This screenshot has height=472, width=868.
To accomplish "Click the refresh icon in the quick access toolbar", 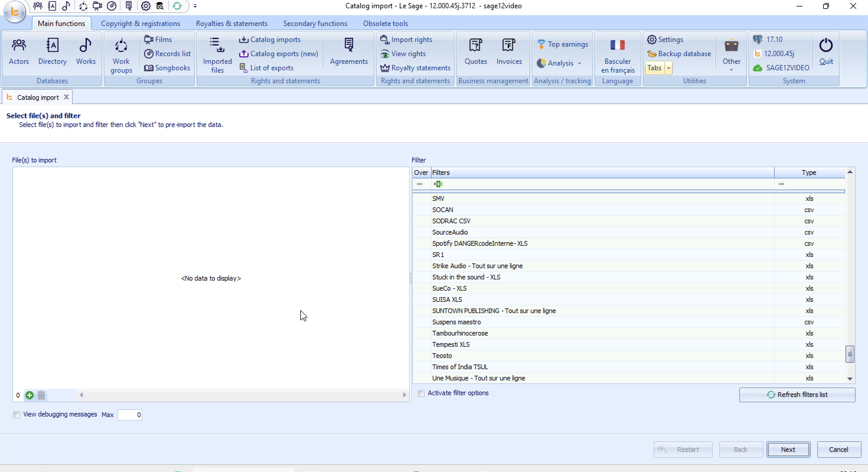I will coord(177,6).
